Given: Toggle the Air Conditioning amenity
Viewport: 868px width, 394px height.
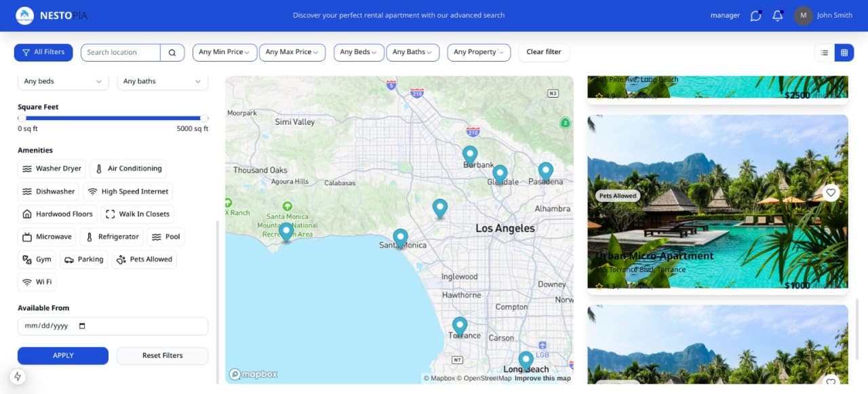Looking at the screenshot, I should coord(128,169).
